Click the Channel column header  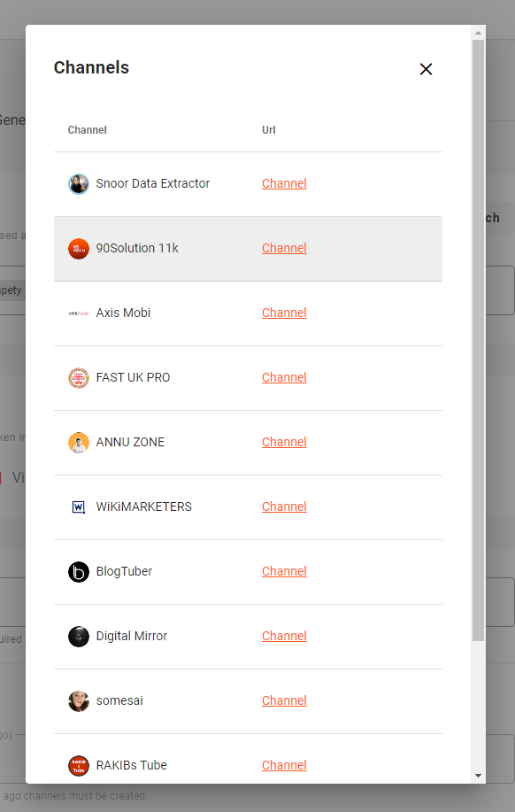click(87, 130)
